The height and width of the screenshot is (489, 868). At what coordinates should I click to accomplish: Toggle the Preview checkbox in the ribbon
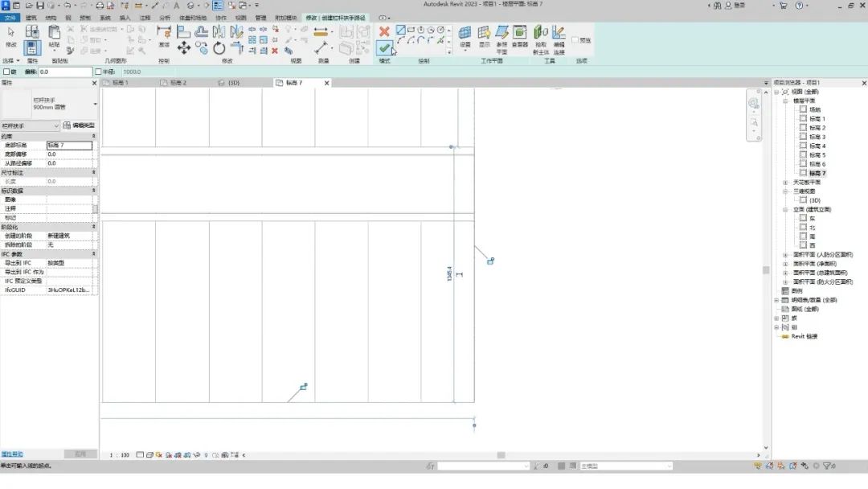point(575,40)
